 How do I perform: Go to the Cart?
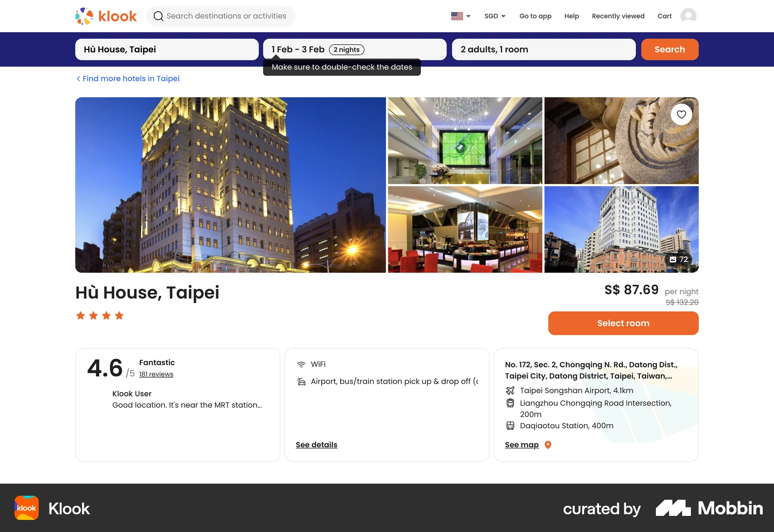(664, 16)
